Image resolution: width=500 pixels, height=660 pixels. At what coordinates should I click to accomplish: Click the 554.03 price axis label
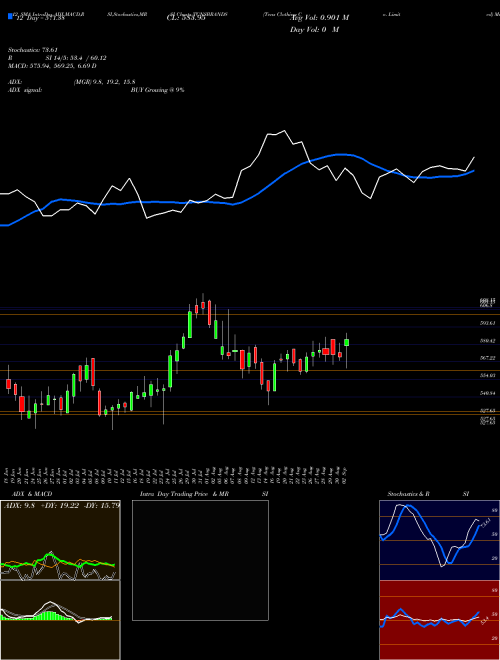pyautogui.click(x=488, y=375)
